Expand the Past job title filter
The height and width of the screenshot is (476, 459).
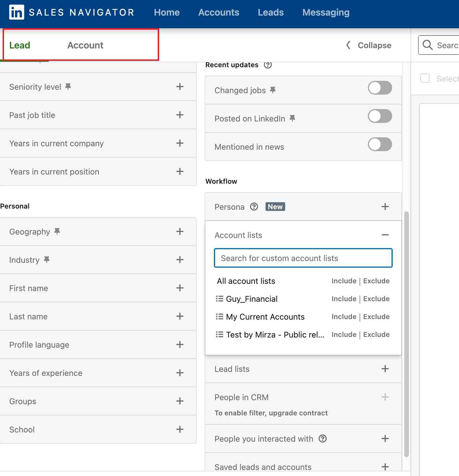coord(180,115)
